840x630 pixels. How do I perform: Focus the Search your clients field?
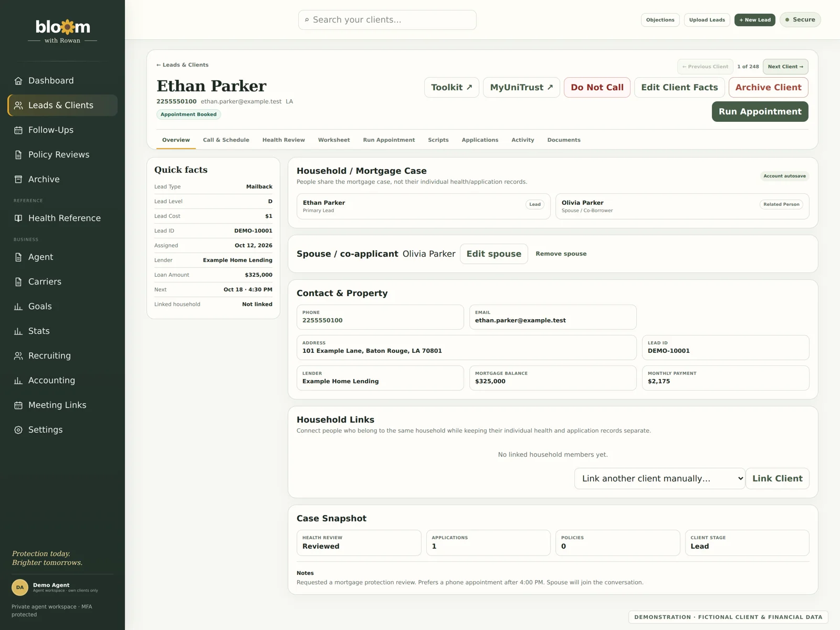click(x=387, y=20)
